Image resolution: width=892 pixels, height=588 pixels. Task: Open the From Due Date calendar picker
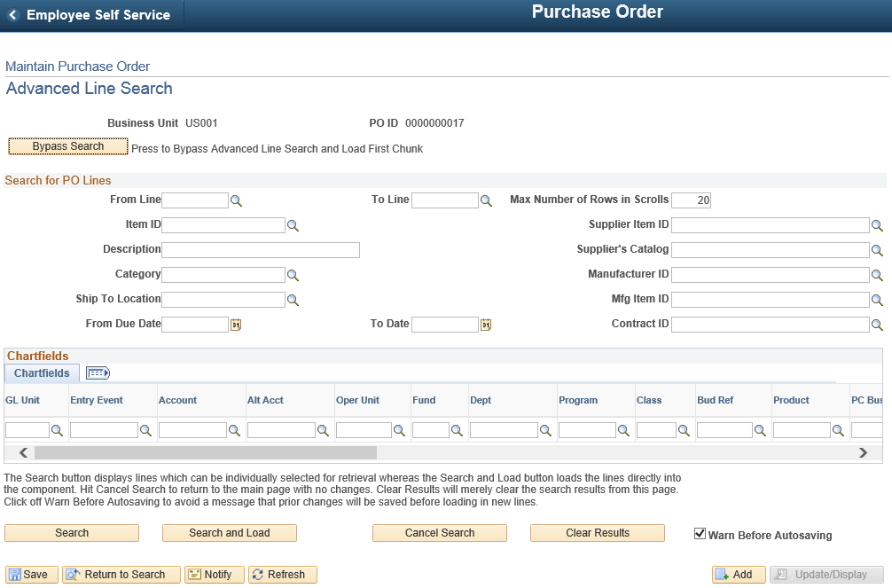(x=234, y=325)
